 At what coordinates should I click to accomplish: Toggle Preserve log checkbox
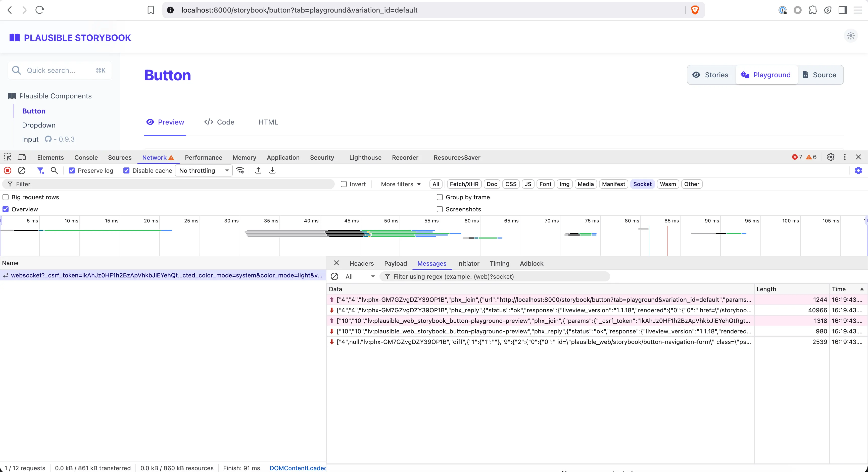point(72,170)
